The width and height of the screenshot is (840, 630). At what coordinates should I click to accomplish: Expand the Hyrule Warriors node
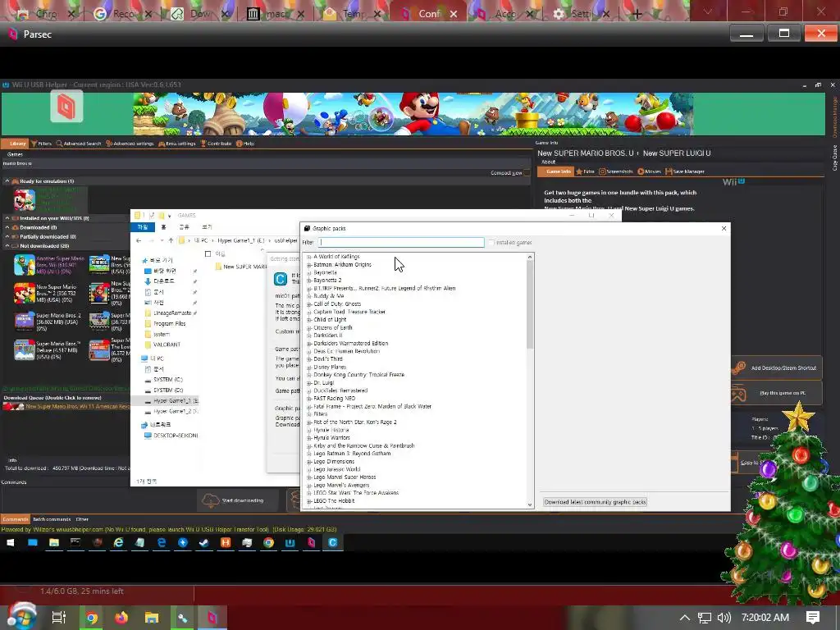point(309,438)
